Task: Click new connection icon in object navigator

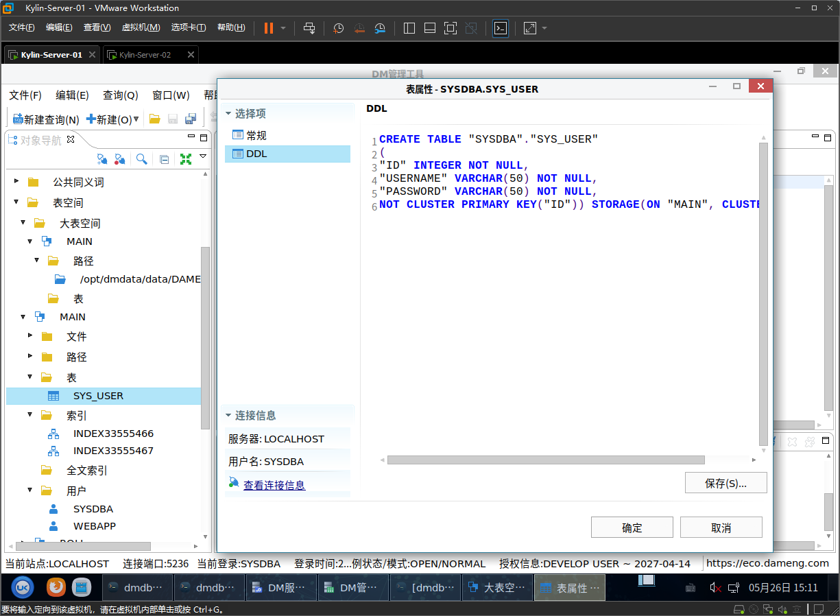Action: [102, 158]
